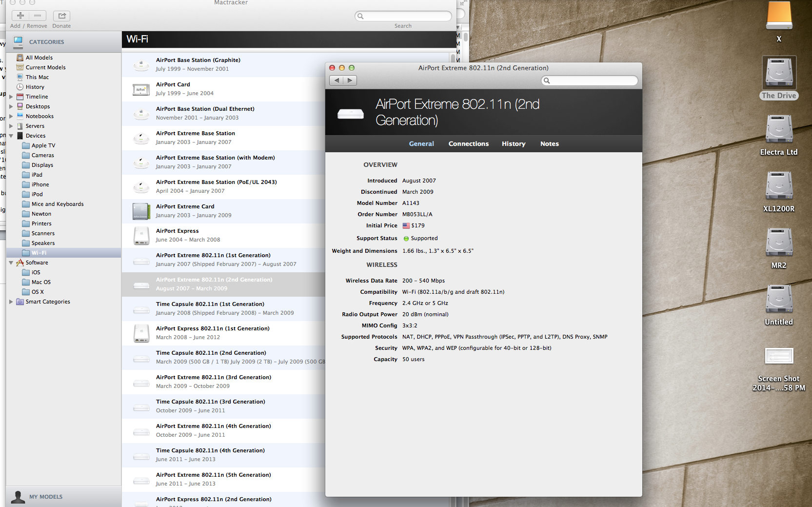
Task: Go forward with the right arrow button
Action: tap(350, 81)
